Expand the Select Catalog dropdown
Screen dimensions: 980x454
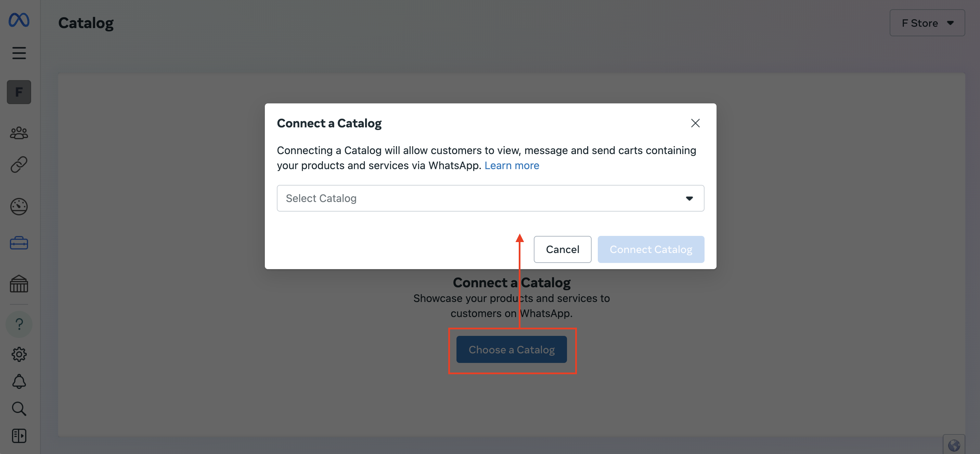[x=490, y=198]
